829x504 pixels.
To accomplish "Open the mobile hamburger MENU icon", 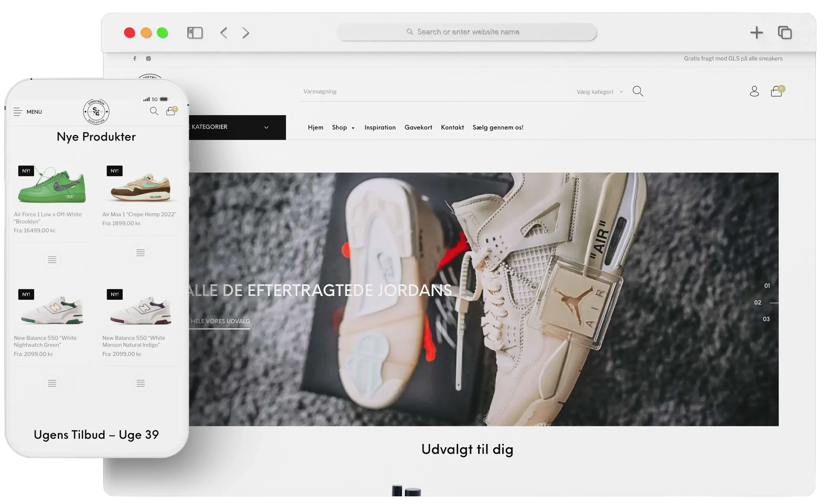I will pos(17,112).
